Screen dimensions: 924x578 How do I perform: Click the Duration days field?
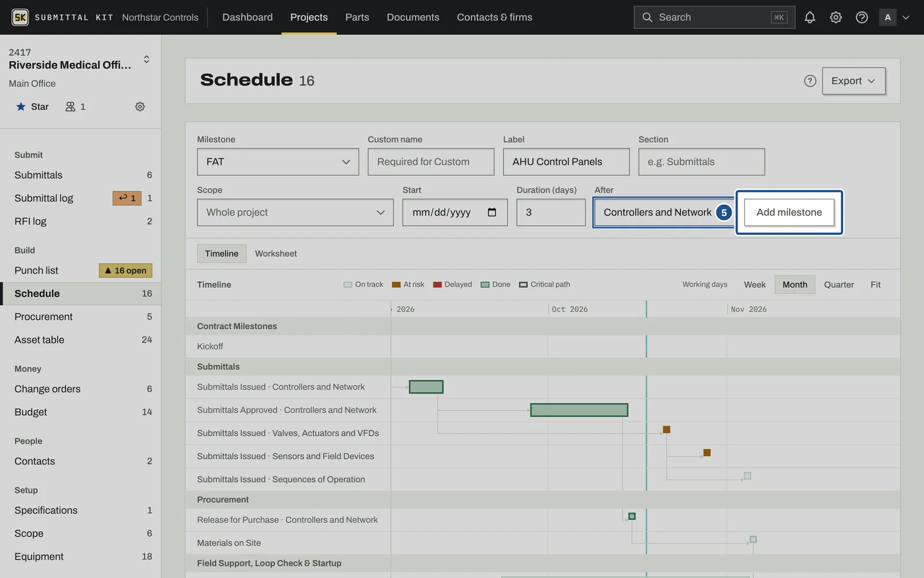[x=551, y=212]
